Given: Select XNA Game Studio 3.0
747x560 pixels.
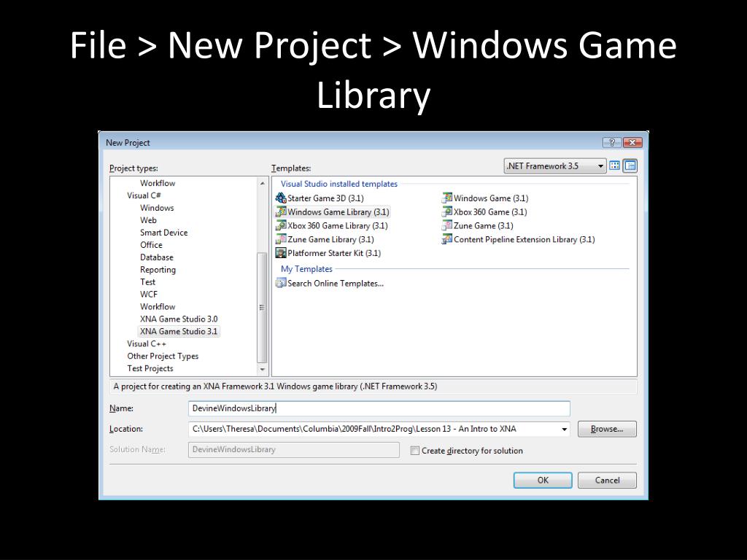Looking at the screenshot, I should click(x=179, y=319).
